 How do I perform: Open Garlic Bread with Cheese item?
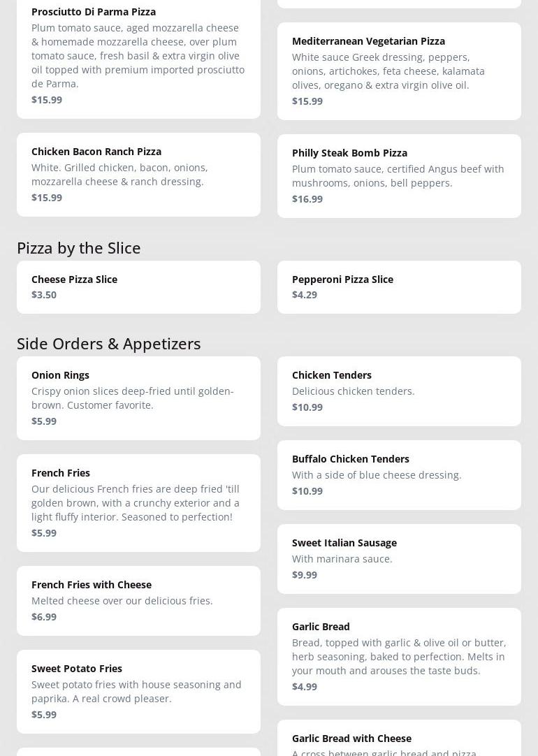pos(399,741)
